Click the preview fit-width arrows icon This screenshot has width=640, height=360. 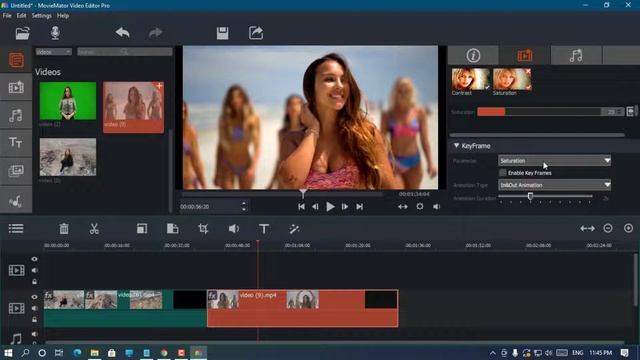[x=403, y=207]
